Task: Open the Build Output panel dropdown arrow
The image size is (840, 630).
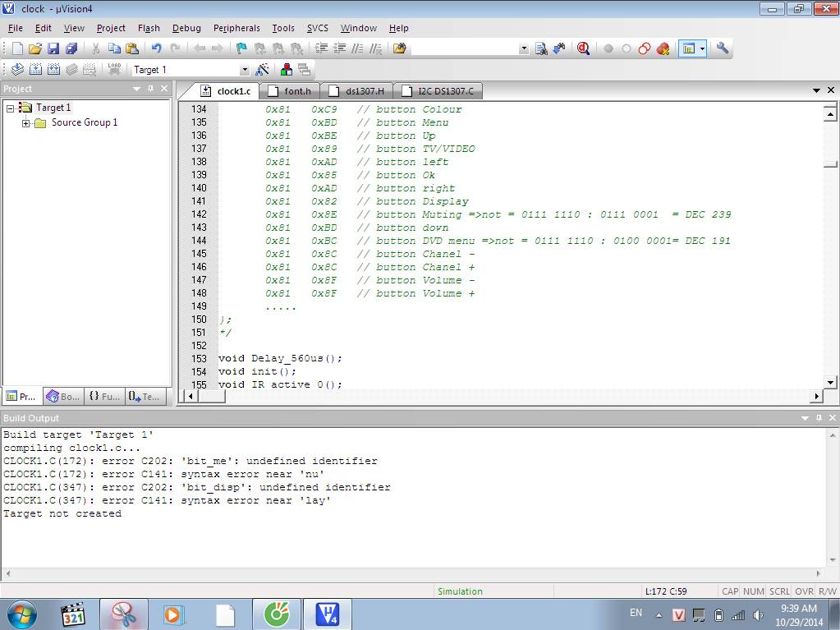Action: click(805, 418)
